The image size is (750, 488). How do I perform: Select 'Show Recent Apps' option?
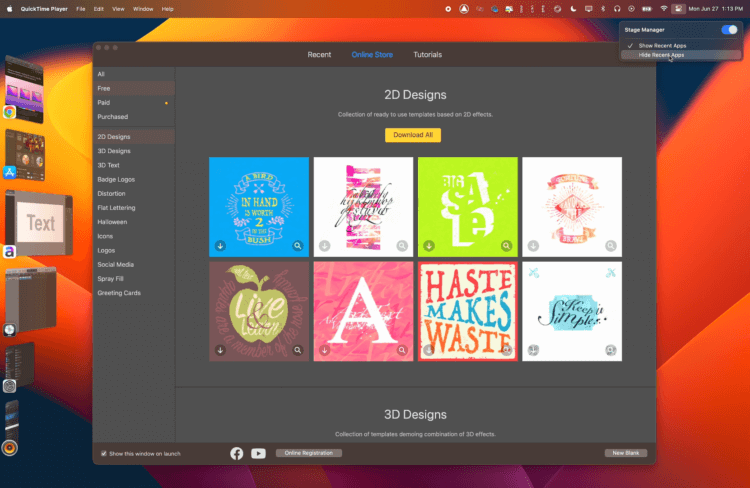(x=662, y=45)
